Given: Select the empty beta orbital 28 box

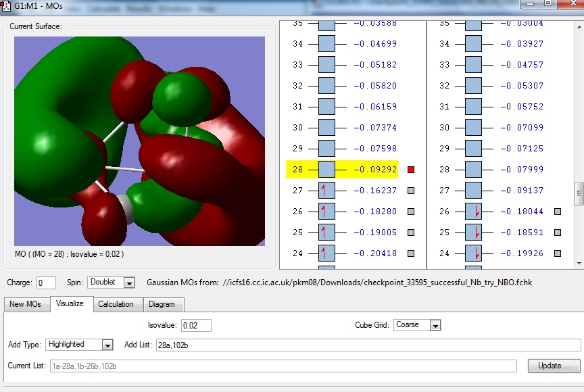Looking at the screenshot, I should tap(473, 170).
